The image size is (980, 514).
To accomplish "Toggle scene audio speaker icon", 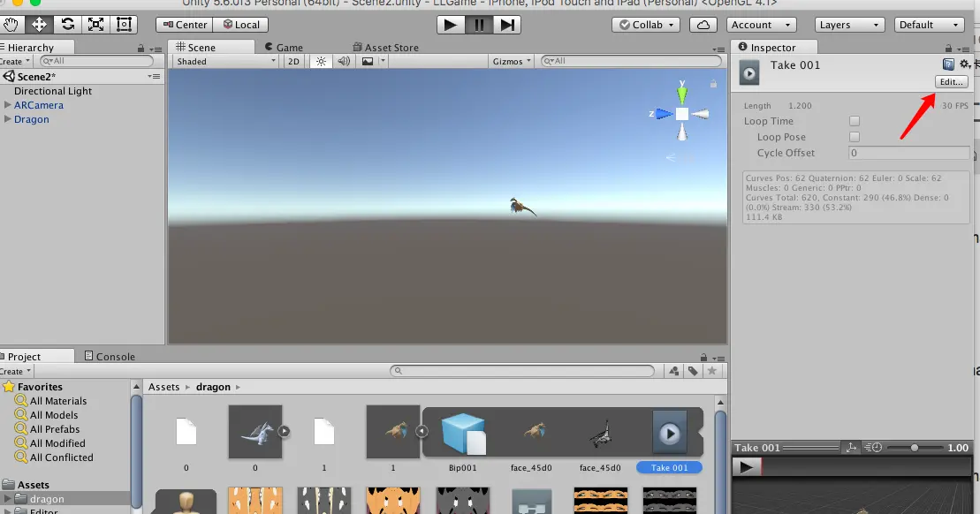I will click(x=344, y=61).
